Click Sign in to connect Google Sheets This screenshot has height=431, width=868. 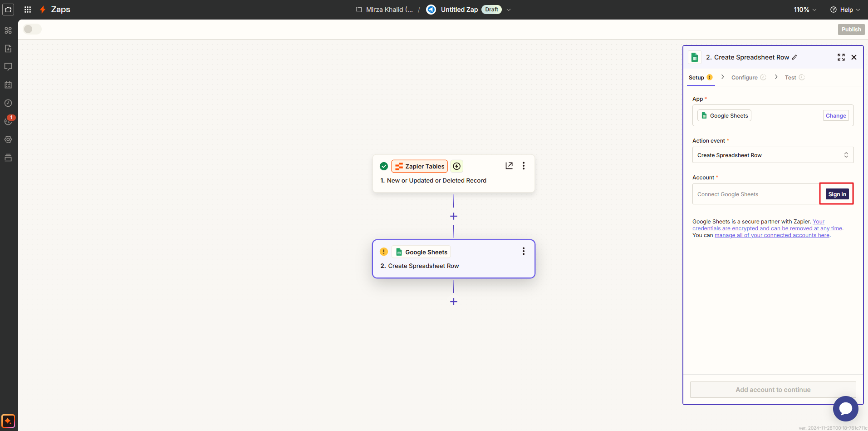837,194
